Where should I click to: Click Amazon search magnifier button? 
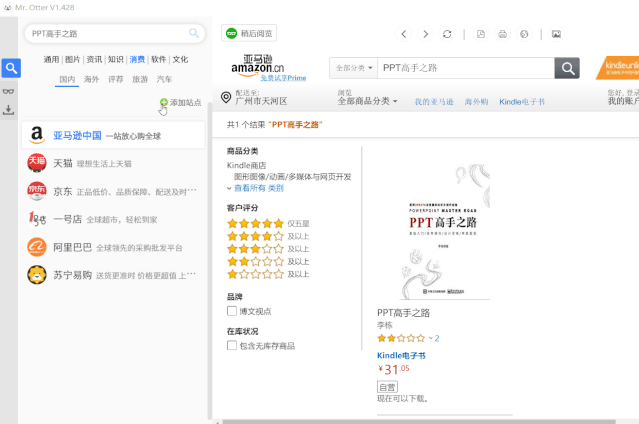coord(567,68)
